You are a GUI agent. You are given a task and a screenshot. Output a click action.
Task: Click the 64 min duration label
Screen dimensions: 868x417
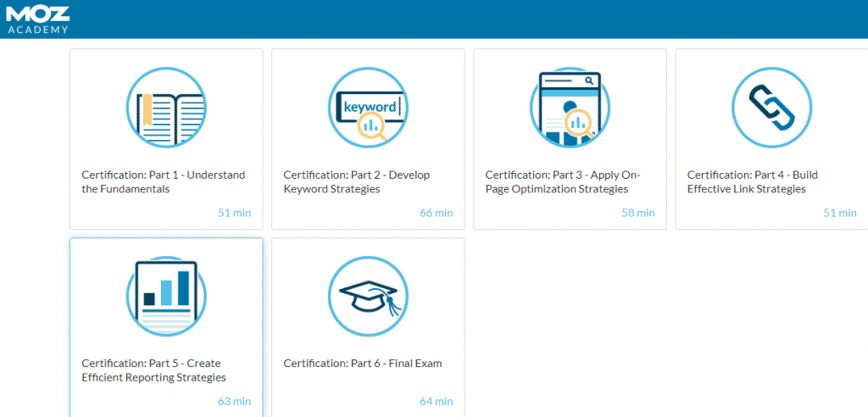tap(436, 401)
